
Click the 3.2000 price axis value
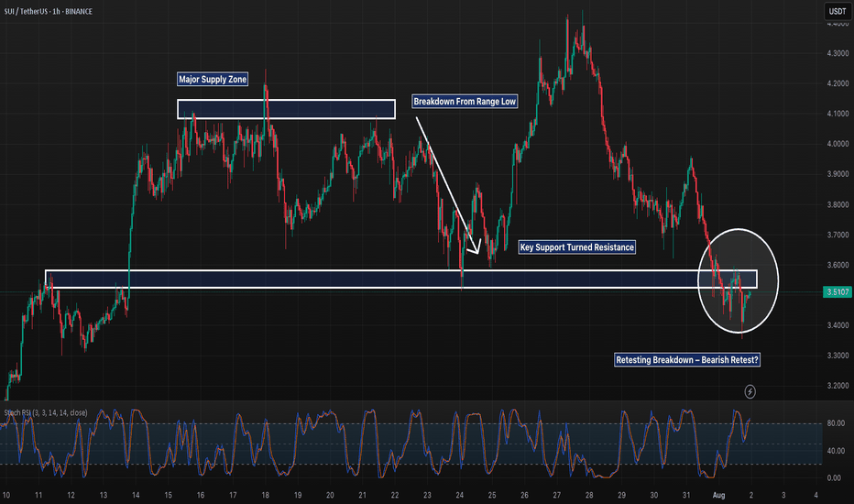tap(838, 386)
